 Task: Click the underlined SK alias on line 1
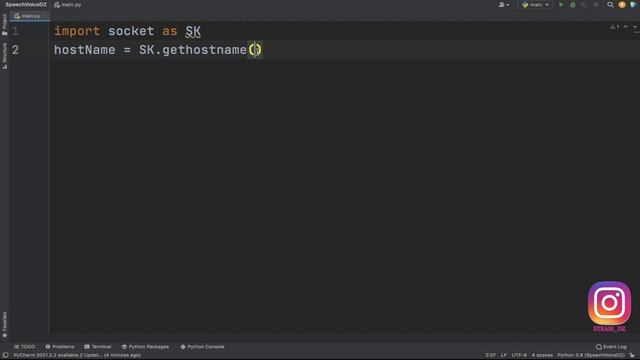pyautogui.click(x=193, y=31)
